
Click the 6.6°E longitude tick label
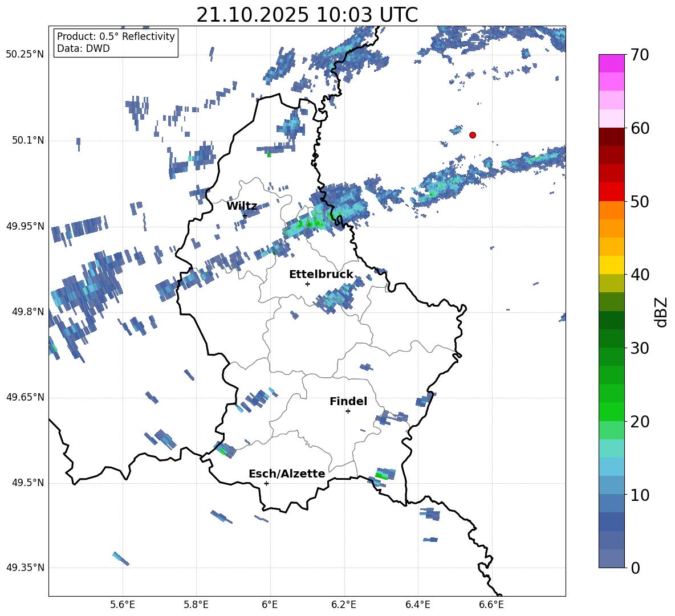(x=491, y=605)
